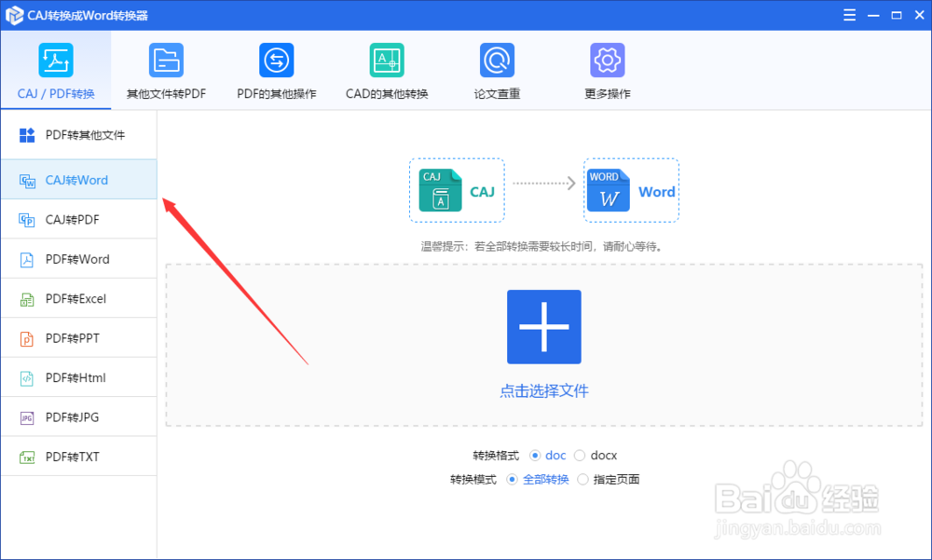Open the PDF转JPG conversion option
The image size is (932, 560).
click(x=78, y=417)
